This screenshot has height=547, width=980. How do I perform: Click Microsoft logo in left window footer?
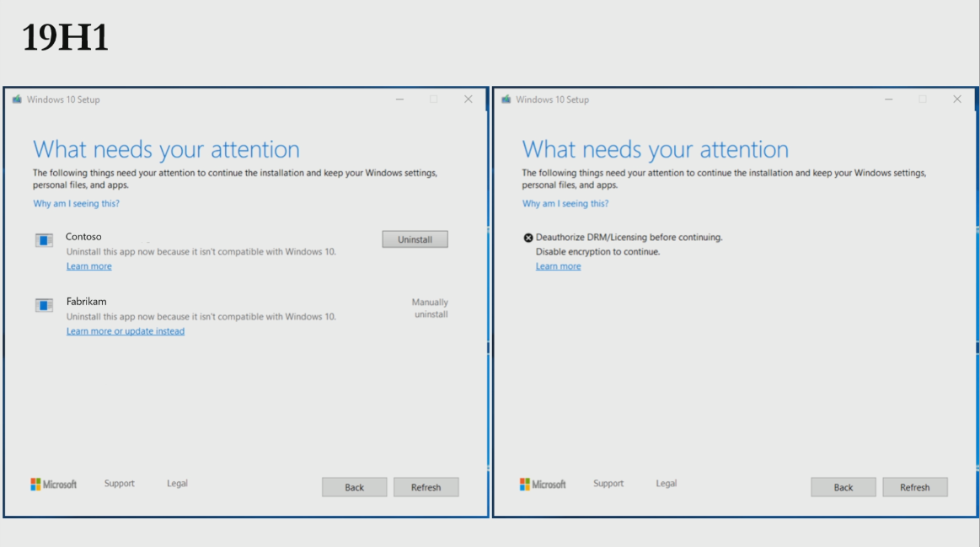pos(54,484)
